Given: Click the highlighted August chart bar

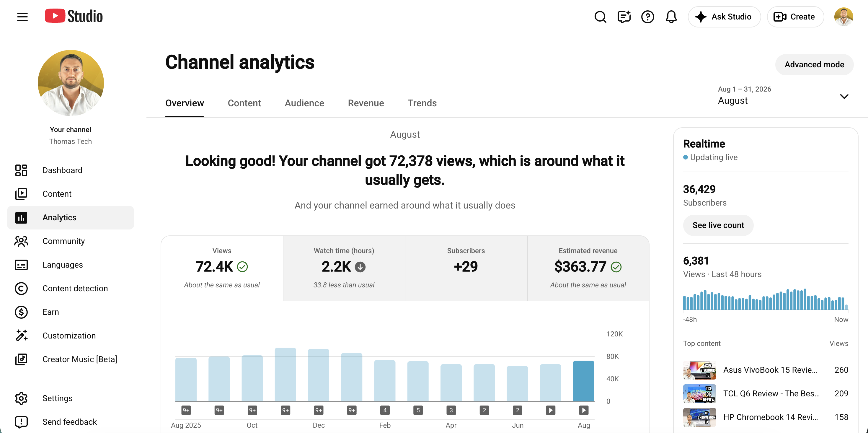Looking at the screenshot, I should click(583, 381).
